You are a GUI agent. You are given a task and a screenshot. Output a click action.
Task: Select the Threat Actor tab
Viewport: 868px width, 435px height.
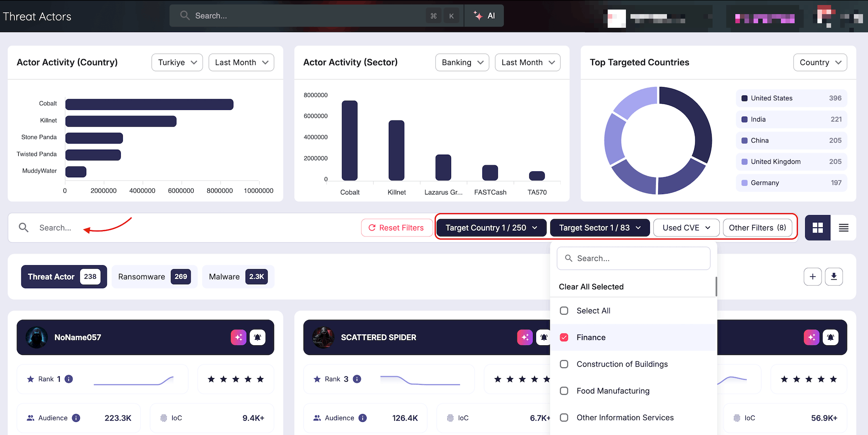pos(64,276)
